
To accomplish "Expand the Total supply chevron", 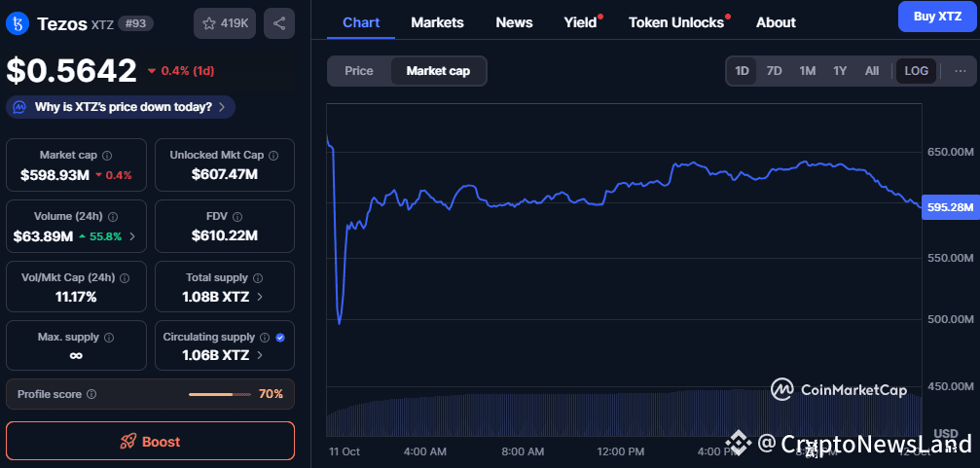I will click(259, 297).
